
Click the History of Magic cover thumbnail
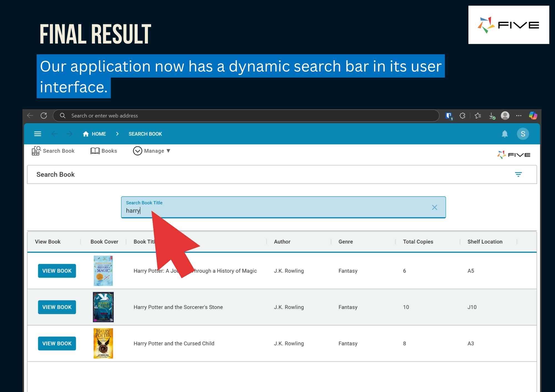[x=103, y=271]
